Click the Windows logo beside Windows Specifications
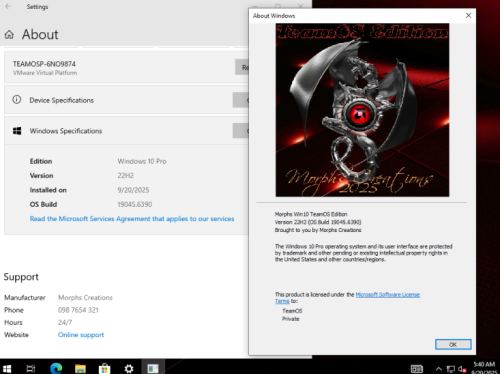Viewport: 500px width, 374px height. point(17,131)
